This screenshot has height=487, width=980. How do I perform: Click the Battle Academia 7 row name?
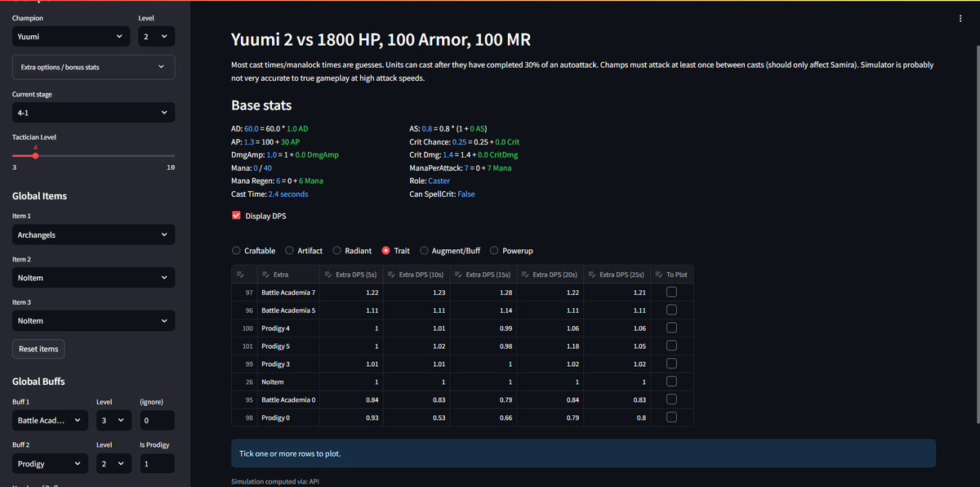288,293
